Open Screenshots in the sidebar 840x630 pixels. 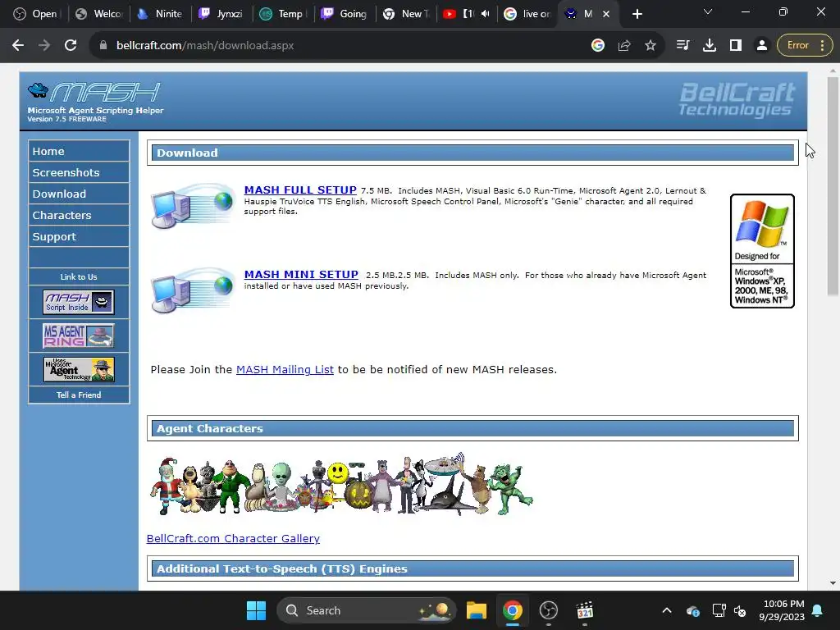click(79, 172)
